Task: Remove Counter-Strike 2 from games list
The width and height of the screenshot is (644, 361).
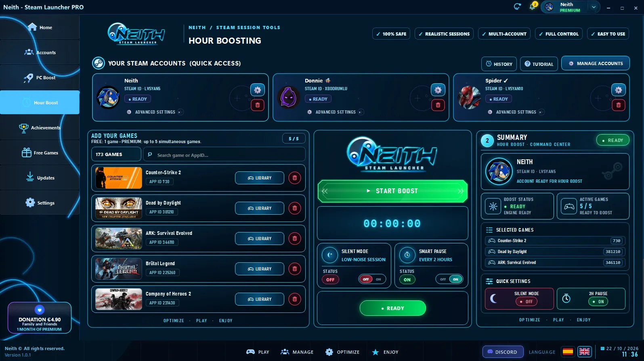Action: [x=295, y=178]
